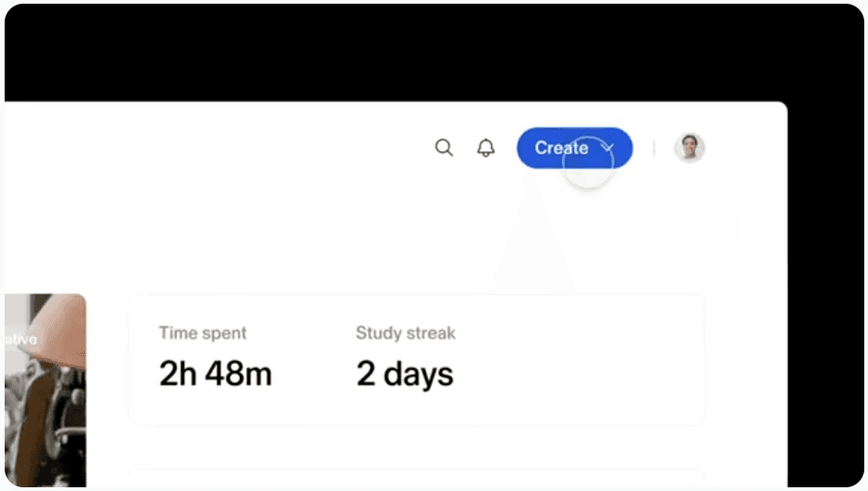The image size is (868, 491).
Task: Open the user profile avatar
Action: [x=689, y=148]
